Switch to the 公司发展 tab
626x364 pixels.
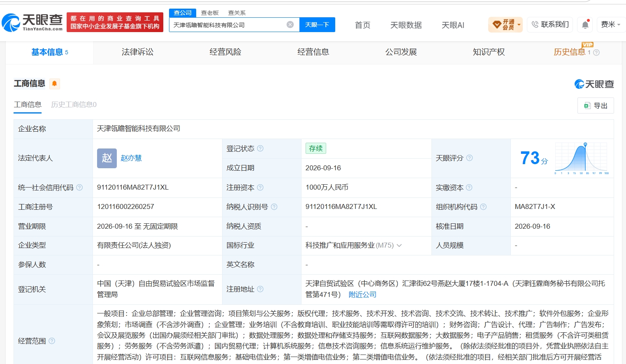pos(401,52)
